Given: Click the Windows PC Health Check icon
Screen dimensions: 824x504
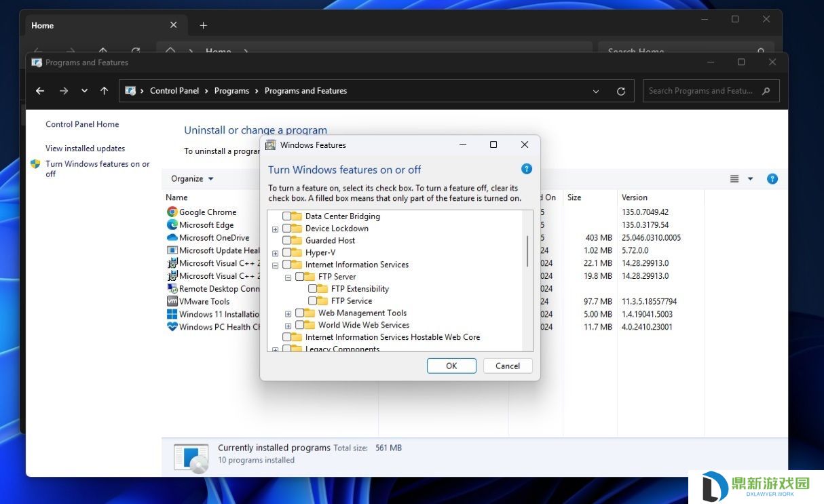Looking at the screenshot, I should coord(172,326).
